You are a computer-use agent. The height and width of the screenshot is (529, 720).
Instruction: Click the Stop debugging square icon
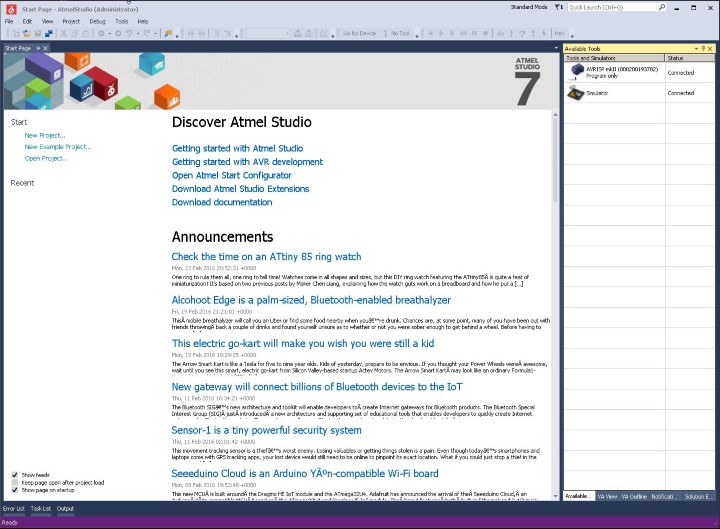[485, 34]
